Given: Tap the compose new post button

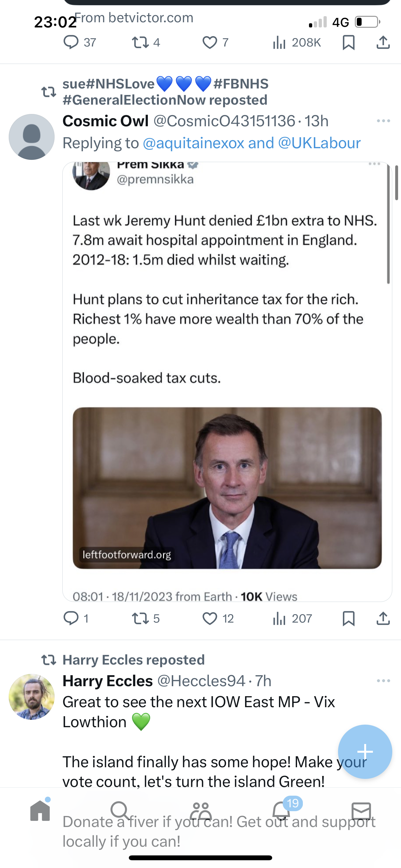Looking at the screenshot, I should (365, 751).
